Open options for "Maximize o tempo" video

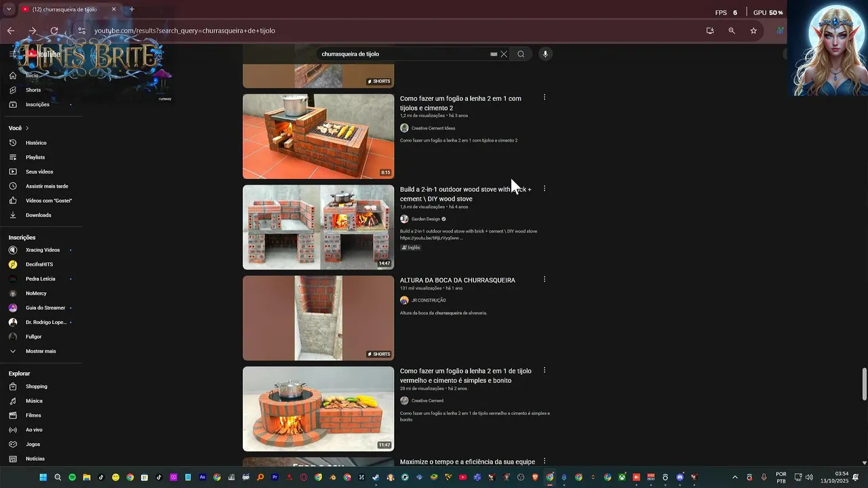544,461
